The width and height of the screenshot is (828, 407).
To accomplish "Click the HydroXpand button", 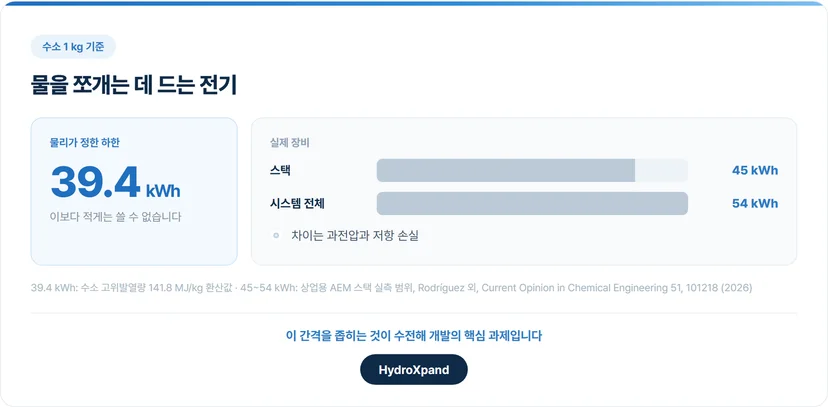I will tap(413, 370).
